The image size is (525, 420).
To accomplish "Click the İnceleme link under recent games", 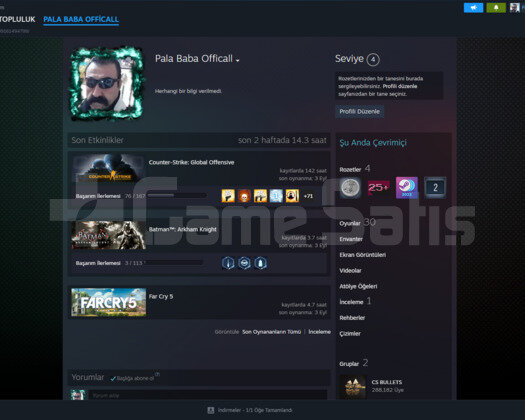I will pos(319,332).
